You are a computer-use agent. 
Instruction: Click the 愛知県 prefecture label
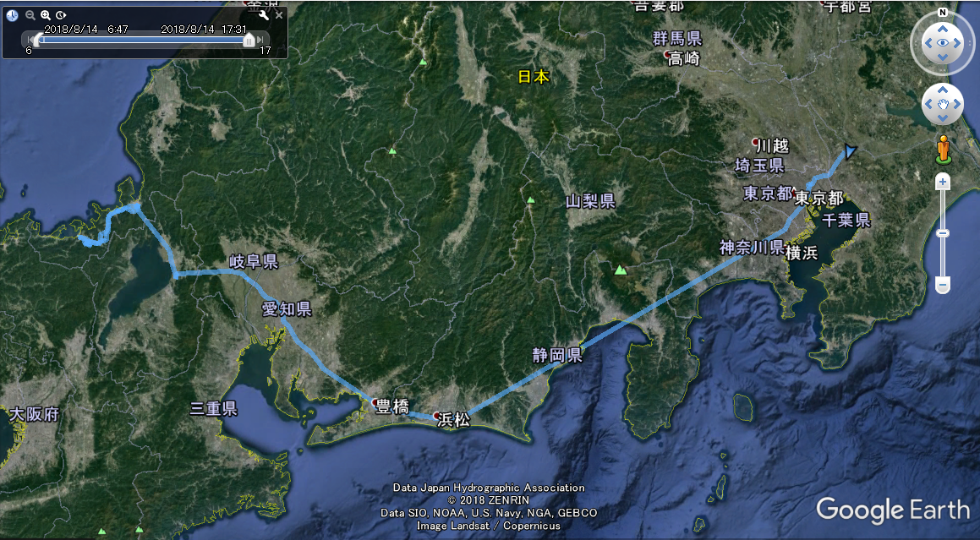coord(287,308)
